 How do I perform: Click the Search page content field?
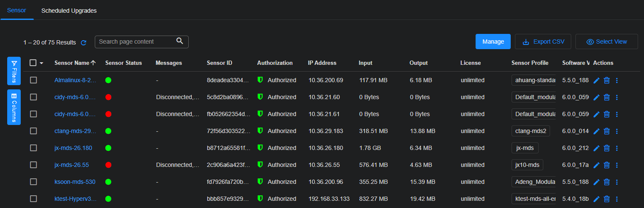[x=135, y=42]
